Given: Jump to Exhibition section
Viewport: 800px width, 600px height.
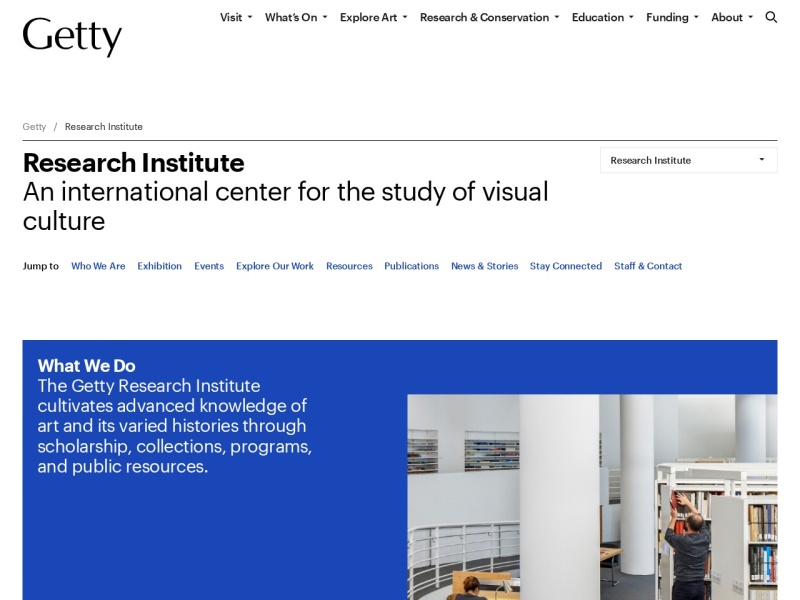Looking at the screenshot, I should [159, 266].
